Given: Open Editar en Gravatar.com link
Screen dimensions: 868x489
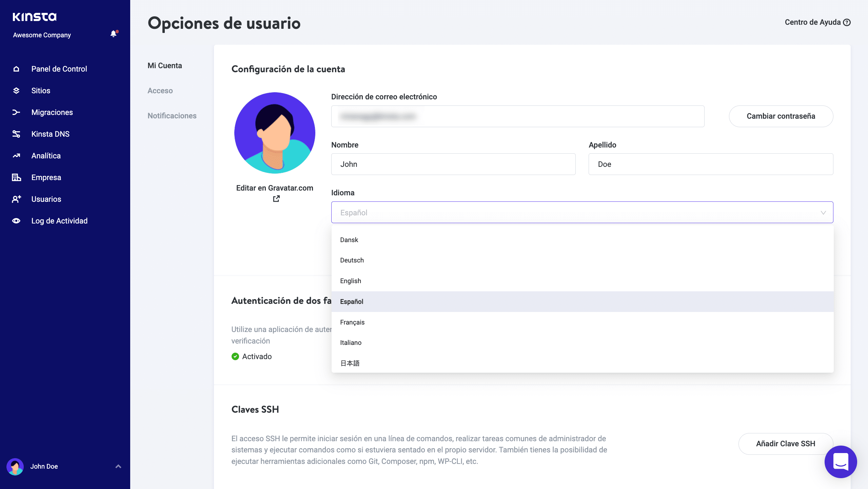Looking at the screenshot, I should 275,188.
